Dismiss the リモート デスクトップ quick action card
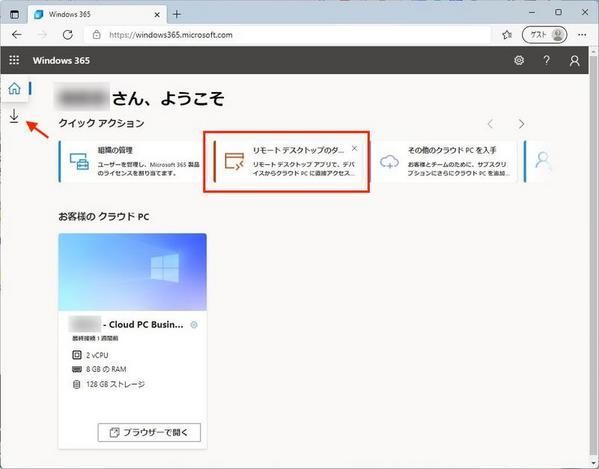Viewport: 599px width, 469px height. click(x=355, y=148)
